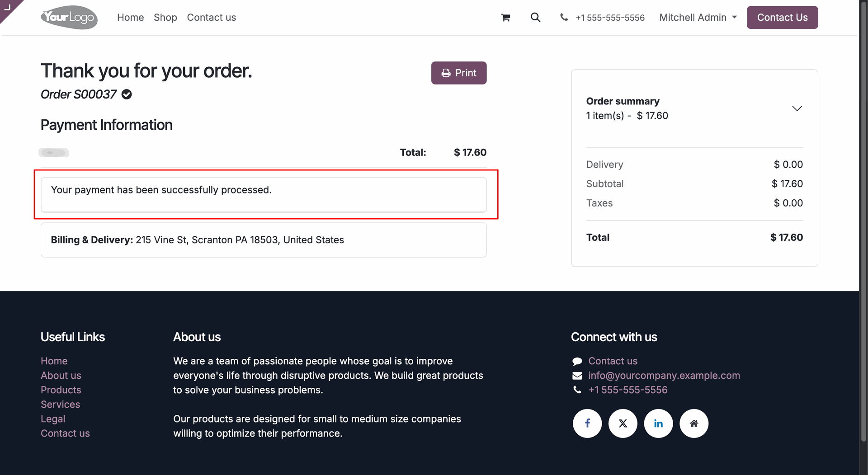The height and width of the screenshot is (475, 868).
Task: Open the shopping cart icon
Action: point(505,18)
